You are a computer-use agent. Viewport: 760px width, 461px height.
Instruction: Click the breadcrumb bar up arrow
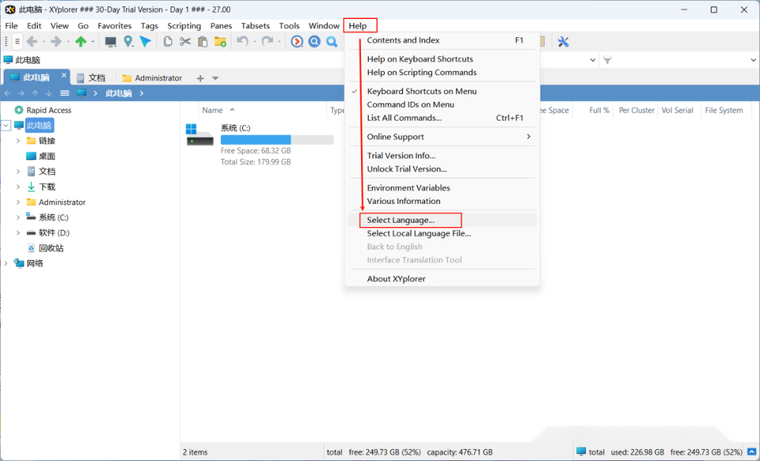point(35,93)
